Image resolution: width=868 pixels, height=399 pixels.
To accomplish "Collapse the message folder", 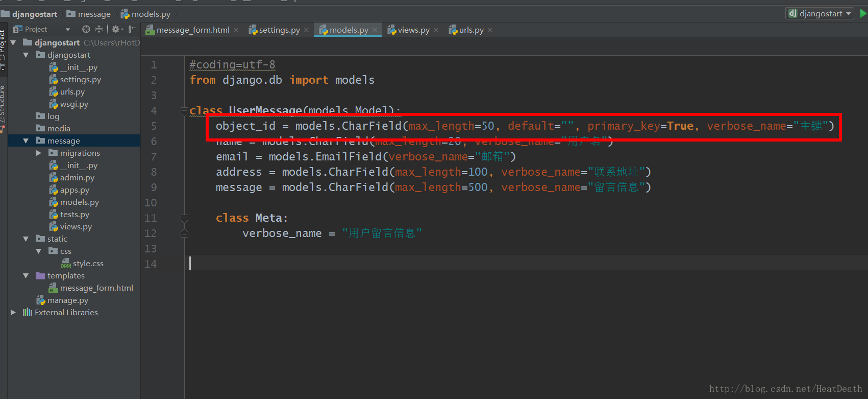I will tap(26, 140).
